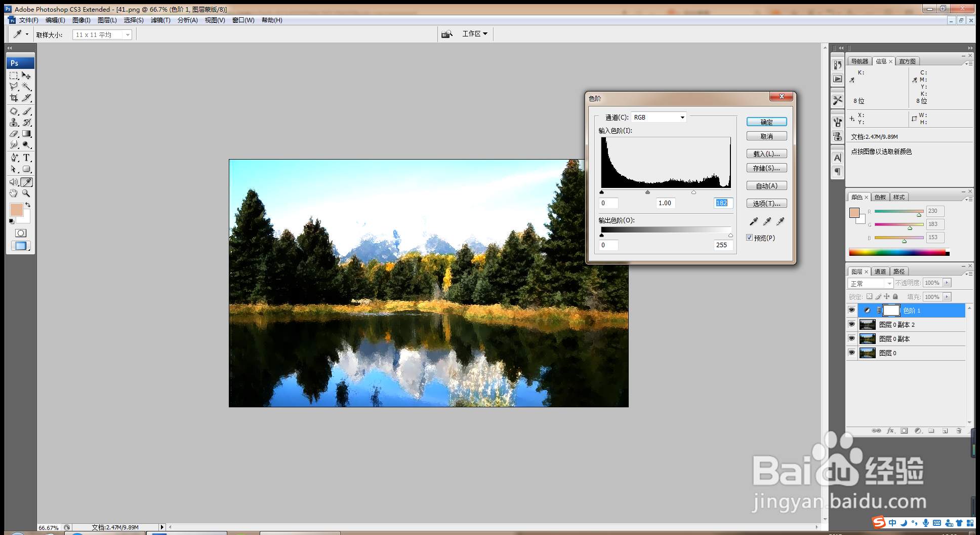The image size is (980, 535).
Task: Click 自动(A) auto levels button
Action: (766, 185)
